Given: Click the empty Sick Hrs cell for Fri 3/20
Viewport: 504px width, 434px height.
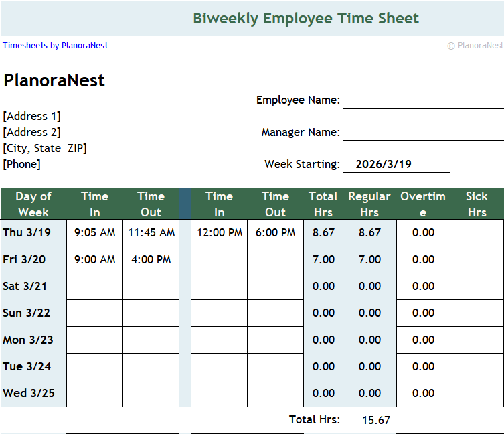Looking at the screenshot, I should [x=477, y=259].
